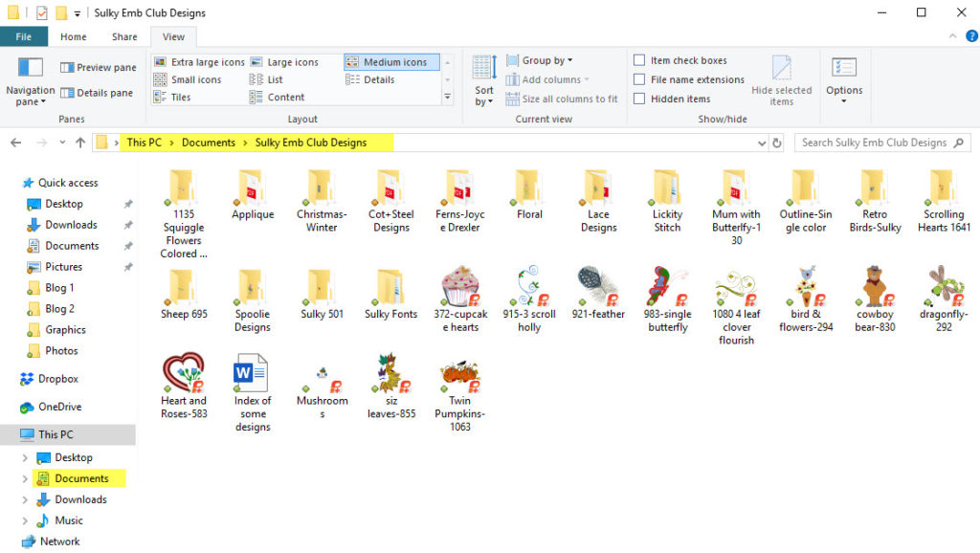Switch layout to Details view

tap(370, 79)
